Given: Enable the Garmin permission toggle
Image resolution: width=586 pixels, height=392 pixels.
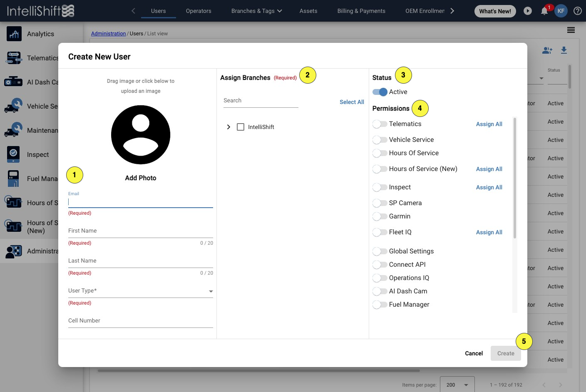Looking at the screenshot, I should click(x=380, y=216).
